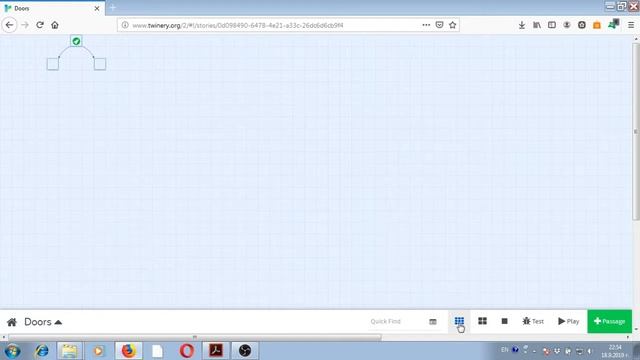The width and height of the screenshot is (640, 360).
Task: Open a new browser tab with plus
Action: (x=113, y=8)
